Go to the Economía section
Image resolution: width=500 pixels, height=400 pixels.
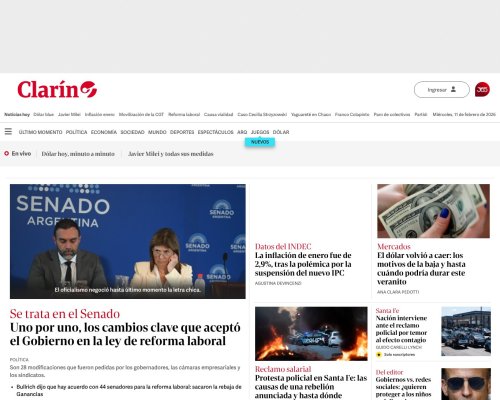click(104, 132)
